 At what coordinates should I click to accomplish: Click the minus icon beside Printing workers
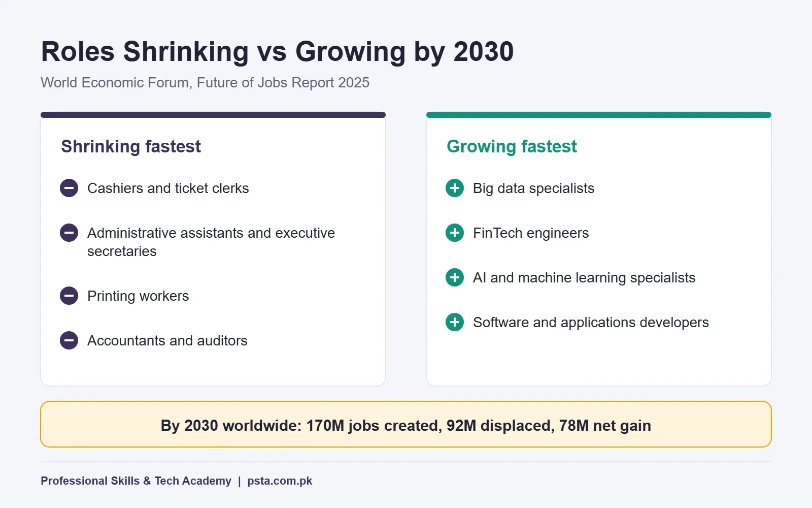[x=69, y=296]
